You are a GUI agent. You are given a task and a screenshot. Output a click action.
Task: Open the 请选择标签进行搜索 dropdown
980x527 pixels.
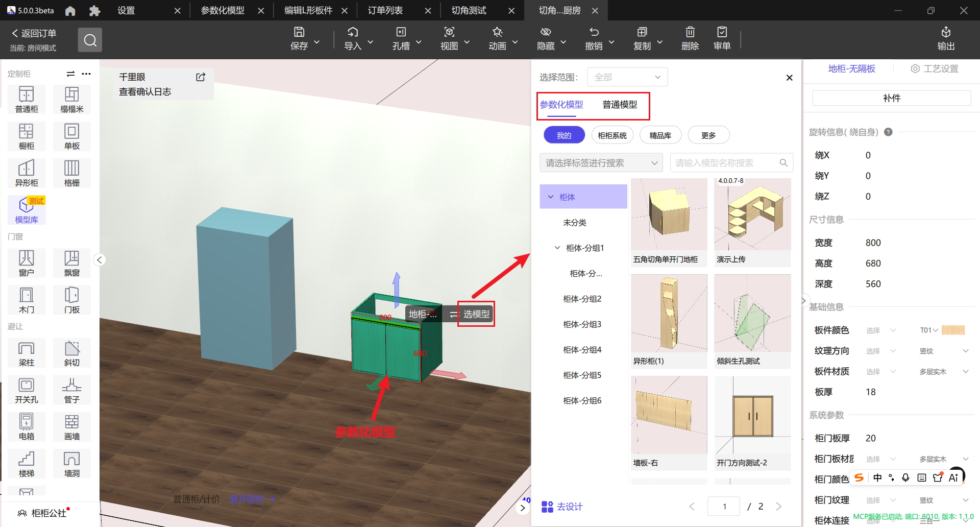pyautogui.click(x=601, y=163)
